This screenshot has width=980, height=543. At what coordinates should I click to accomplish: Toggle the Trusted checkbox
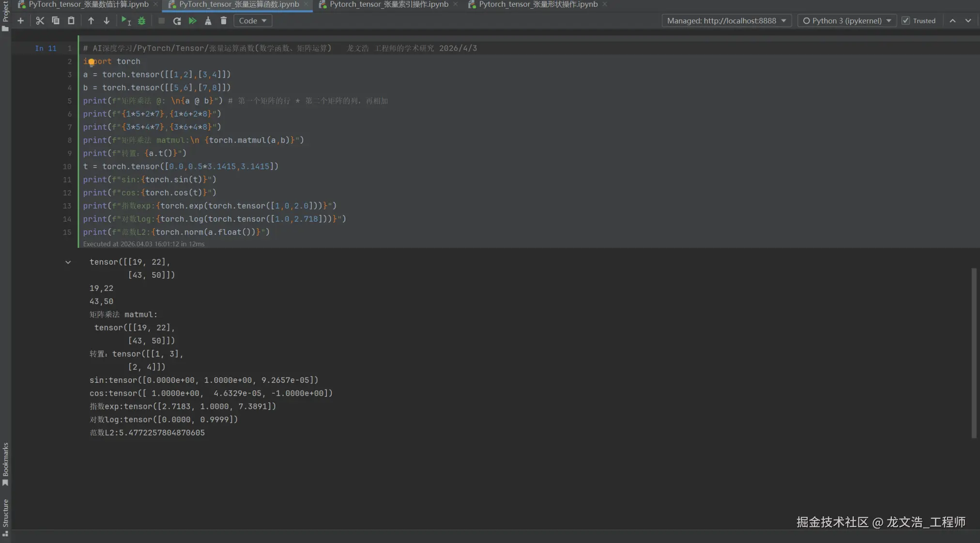click(x=905, y=21)
